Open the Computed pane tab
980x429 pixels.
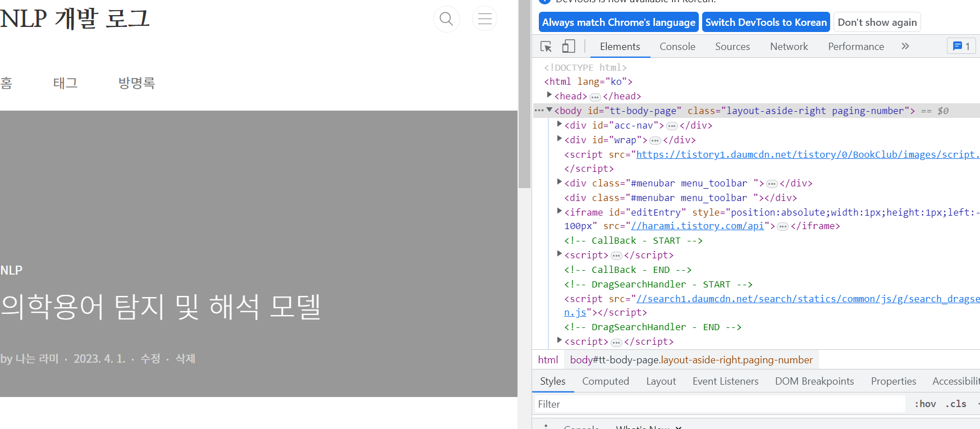click(x=606, y=381)
